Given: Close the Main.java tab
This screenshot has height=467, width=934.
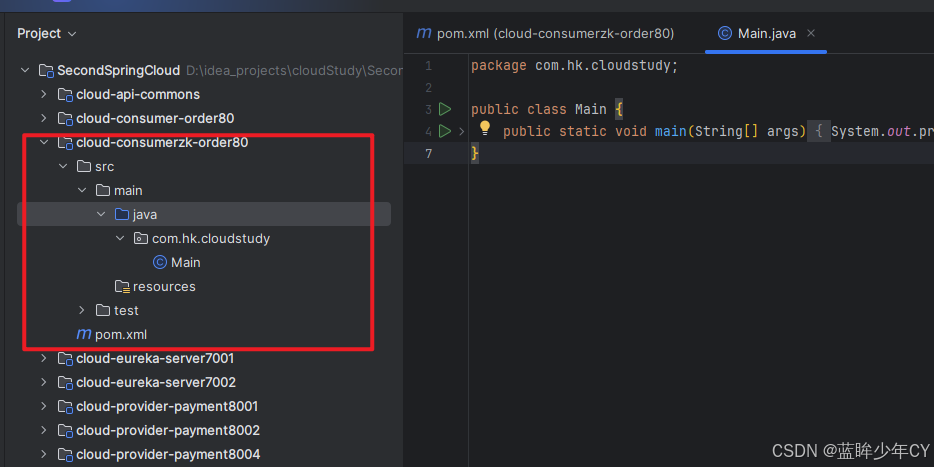Looking at the screenshot, I should pos(811,33).
